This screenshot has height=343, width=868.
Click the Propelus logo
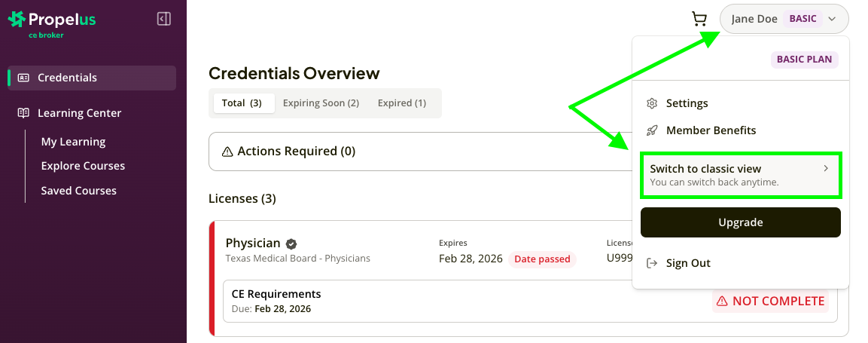52,23
